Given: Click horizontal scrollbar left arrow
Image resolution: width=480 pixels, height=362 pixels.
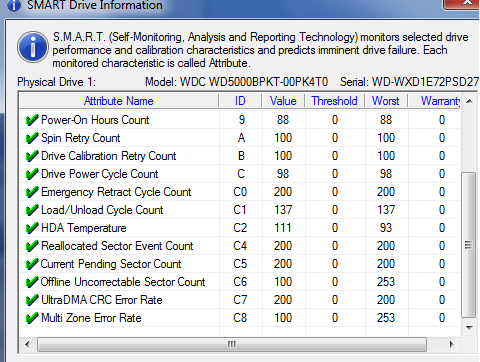Looking at the screenshot, I should (x=27, y=344).
